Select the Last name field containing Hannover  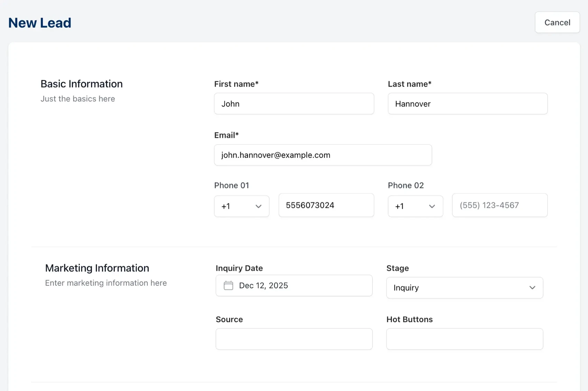click(467, 104)
